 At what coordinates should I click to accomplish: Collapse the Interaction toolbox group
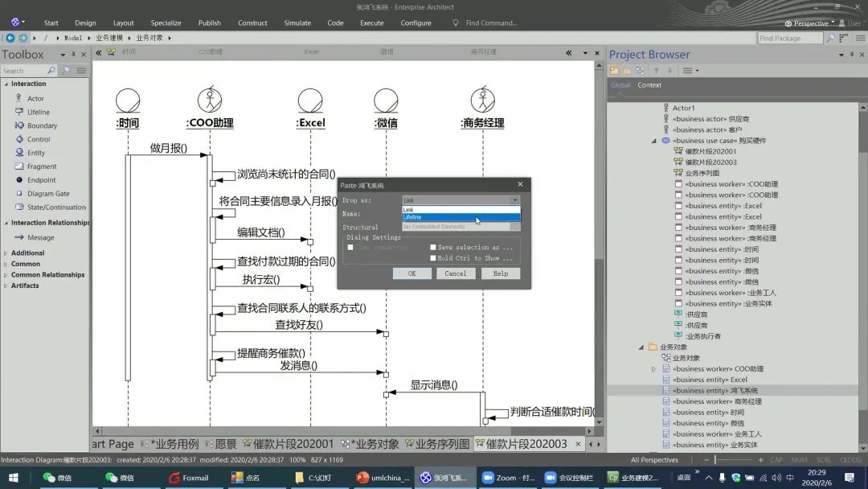6,84
